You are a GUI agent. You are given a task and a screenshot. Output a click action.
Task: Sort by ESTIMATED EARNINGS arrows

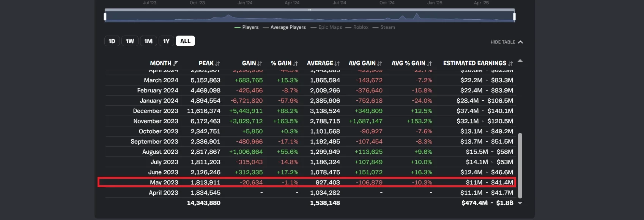pos(510,64)
